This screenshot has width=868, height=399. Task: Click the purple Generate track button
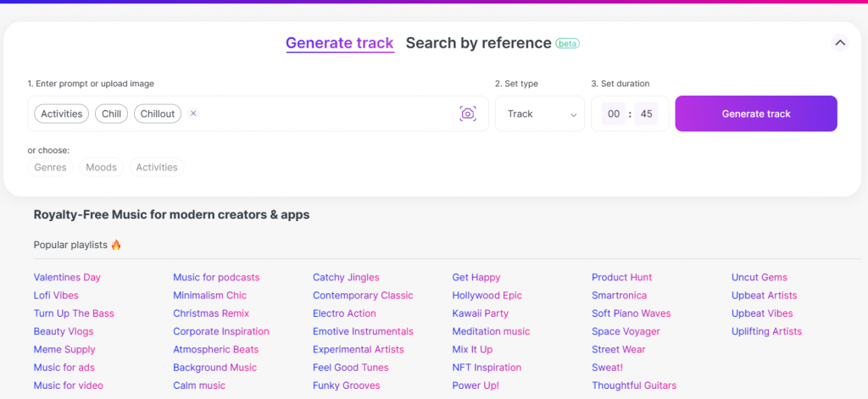coord(755,114)
